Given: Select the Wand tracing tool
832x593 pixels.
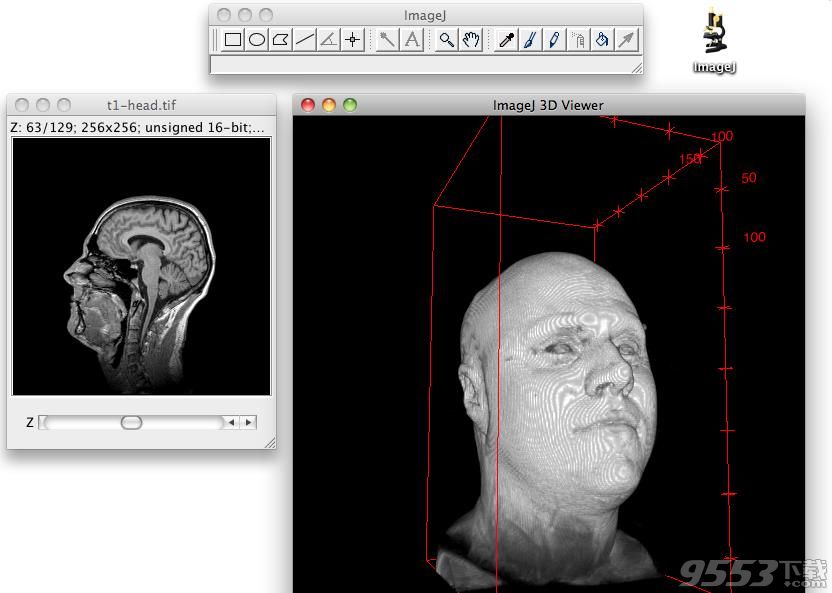Looking at the screenshot, I should point(387,40).
